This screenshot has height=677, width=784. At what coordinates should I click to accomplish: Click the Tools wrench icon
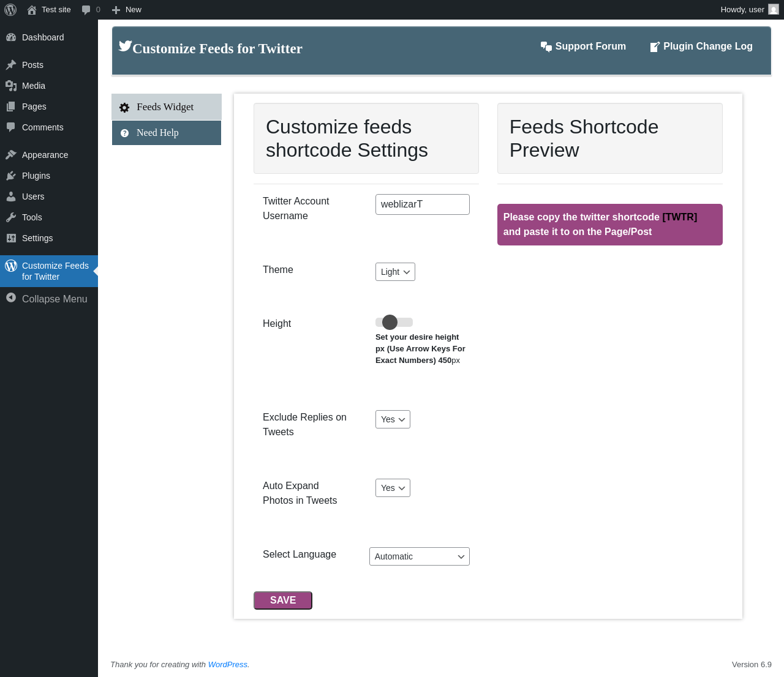tap(11, 217)
